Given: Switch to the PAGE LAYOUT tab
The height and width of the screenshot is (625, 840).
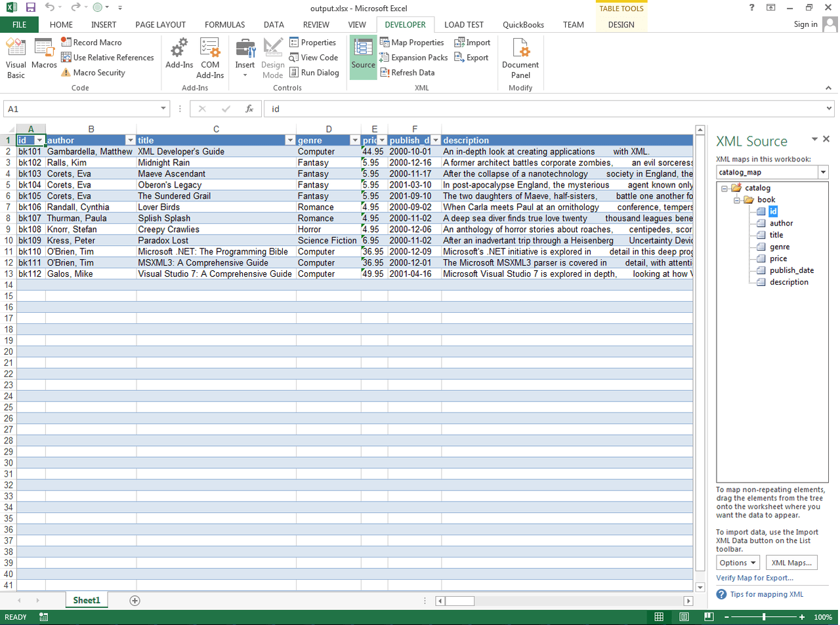Looking at the screenshot, I should click(161, 24).
